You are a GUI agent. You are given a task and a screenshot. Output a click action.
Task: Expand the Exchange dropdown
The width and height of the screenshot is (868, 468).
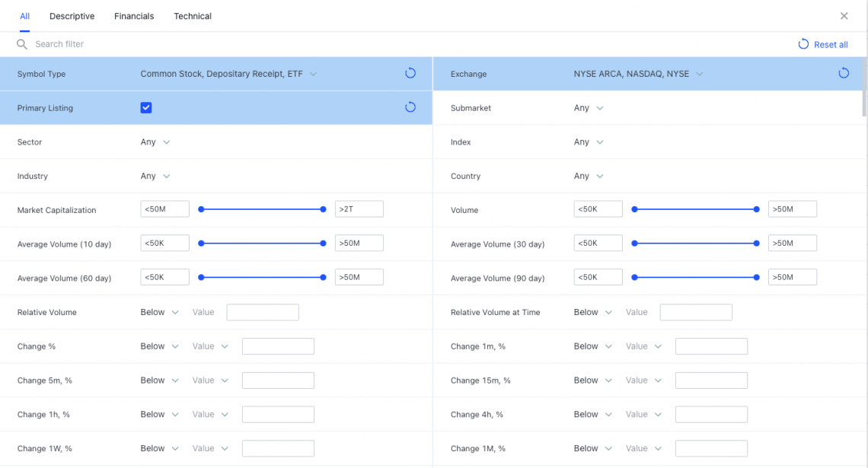pos(638,74)
